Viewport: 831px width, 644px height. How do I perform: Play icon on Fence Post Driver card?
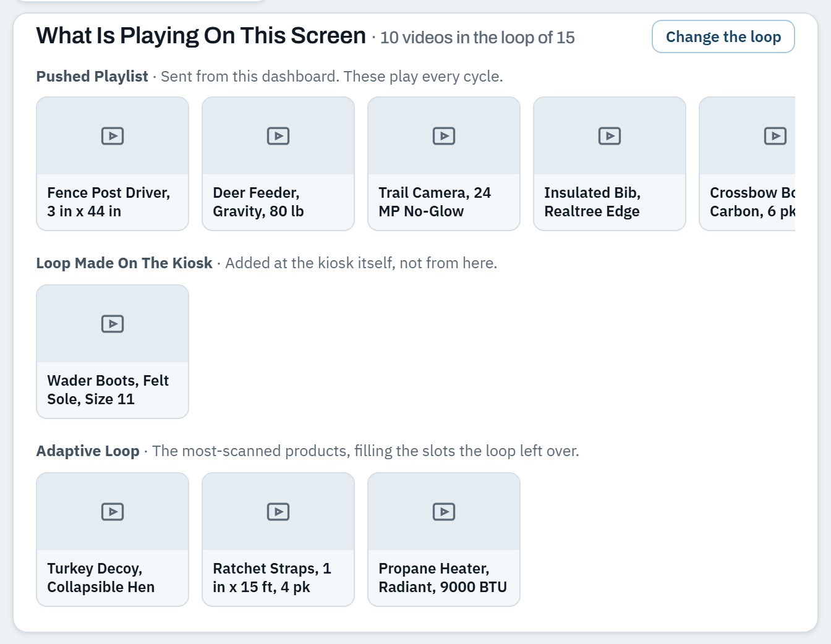[113, 136]
